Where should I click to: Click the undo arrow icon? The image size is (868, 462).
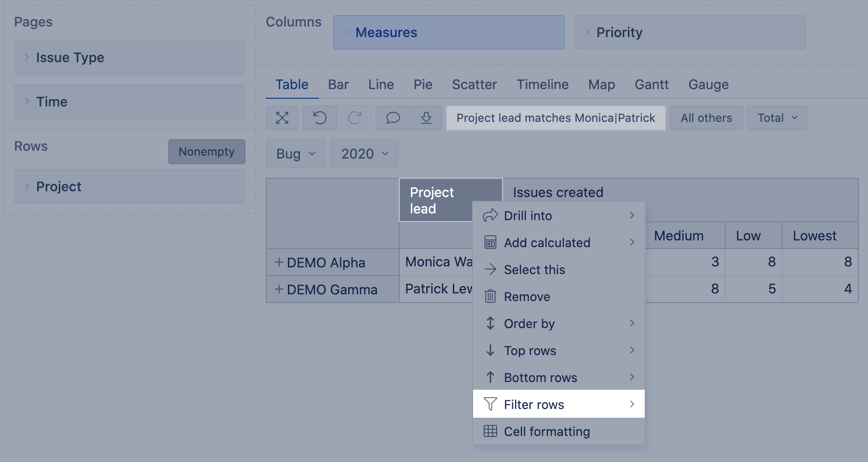click(320, 118)
